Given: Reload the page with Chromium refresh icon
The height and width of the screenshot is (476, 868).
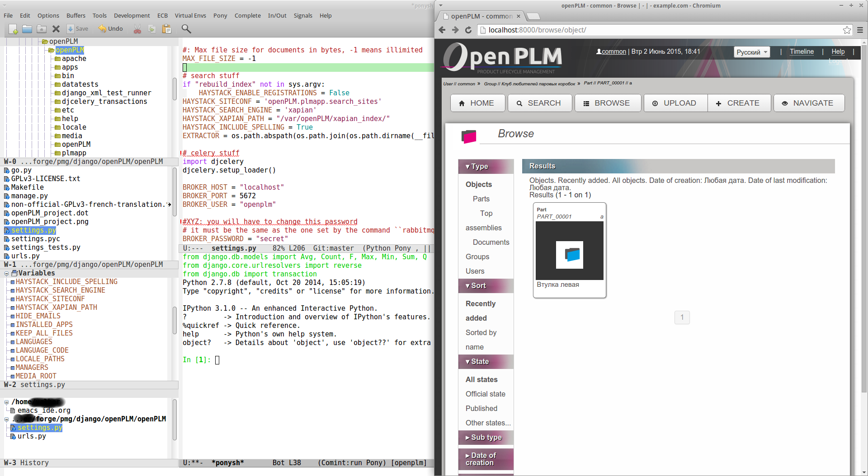Looking at the screenshot, I should point(468,30).
